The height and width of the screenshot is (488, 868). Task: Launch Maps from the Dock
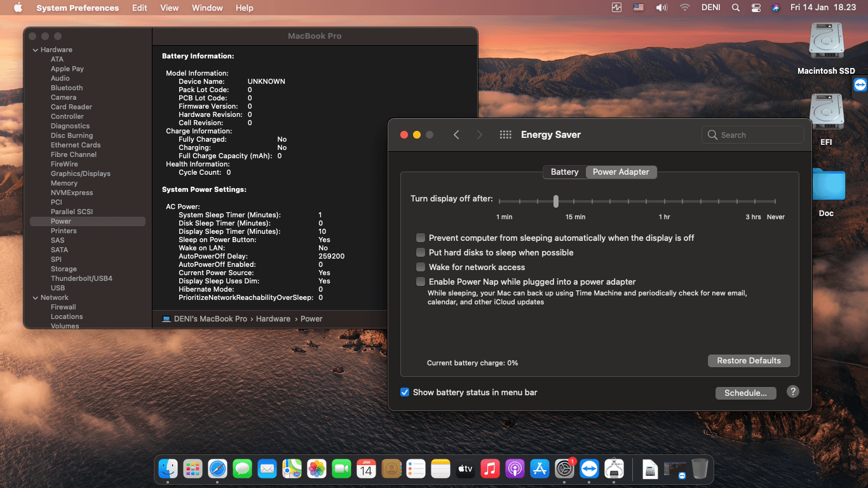click(292, 469)
